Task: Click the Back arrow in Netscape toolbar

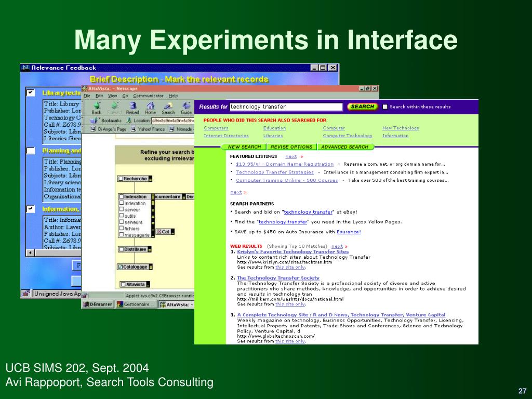Action: (x=97, y=105)
